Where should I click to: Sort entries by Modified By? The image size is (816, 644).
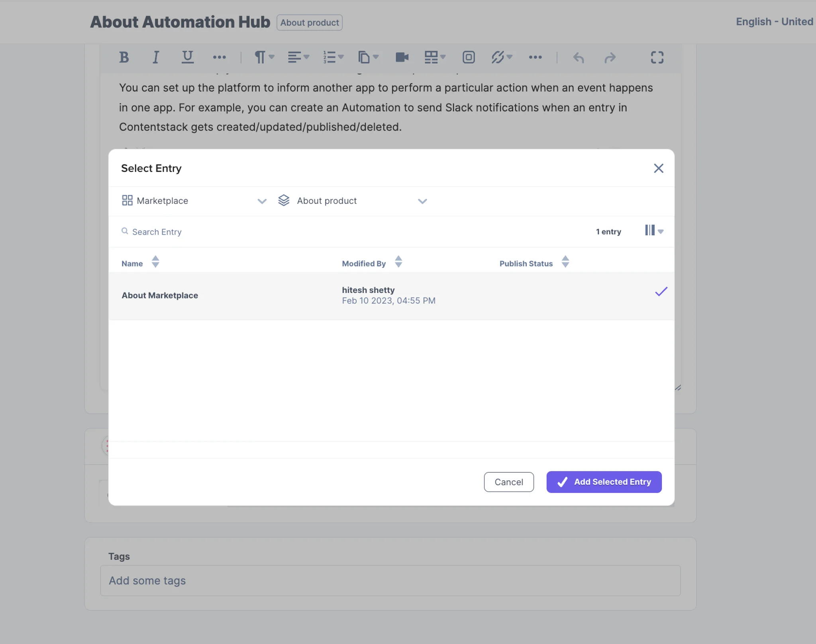398,262
